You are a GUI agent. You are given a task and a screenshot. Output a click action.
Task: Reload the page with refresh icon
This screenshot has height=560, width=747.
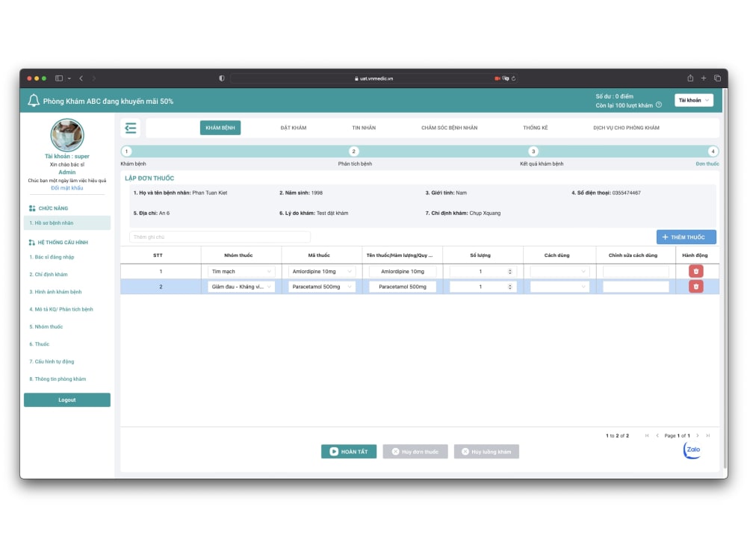[514, 78]
